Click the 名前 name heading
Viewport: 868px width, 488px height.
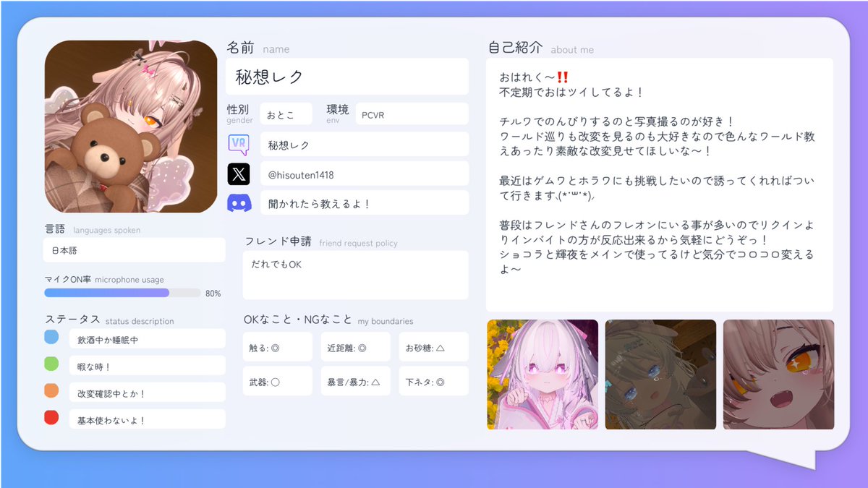258,48
